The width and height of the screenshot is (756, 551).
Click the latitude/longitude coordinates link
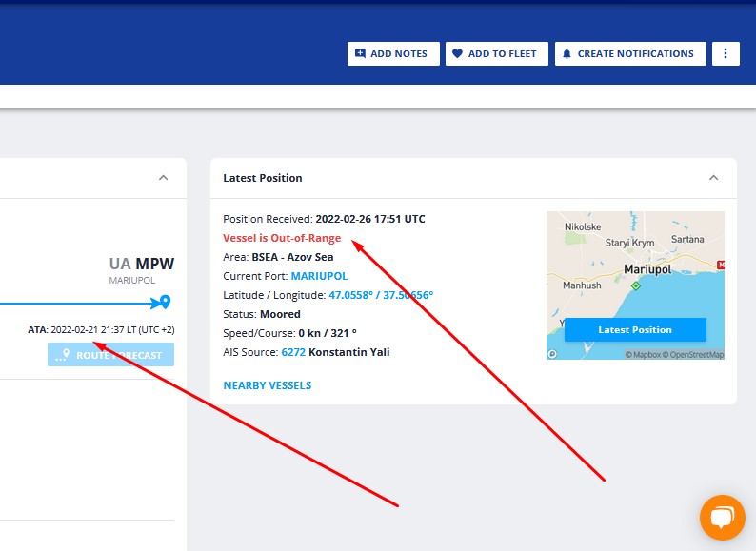[x=381, y=295]
